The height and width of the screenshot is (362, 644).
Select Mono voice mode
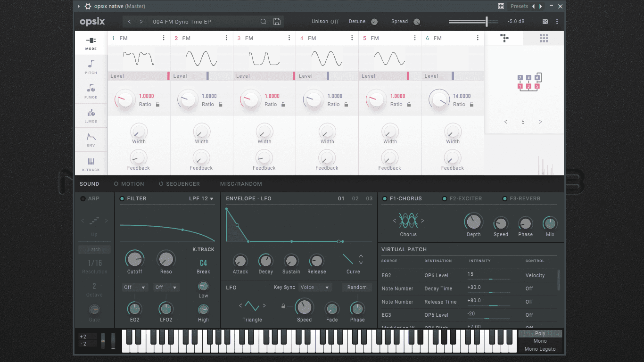point(540,341)
